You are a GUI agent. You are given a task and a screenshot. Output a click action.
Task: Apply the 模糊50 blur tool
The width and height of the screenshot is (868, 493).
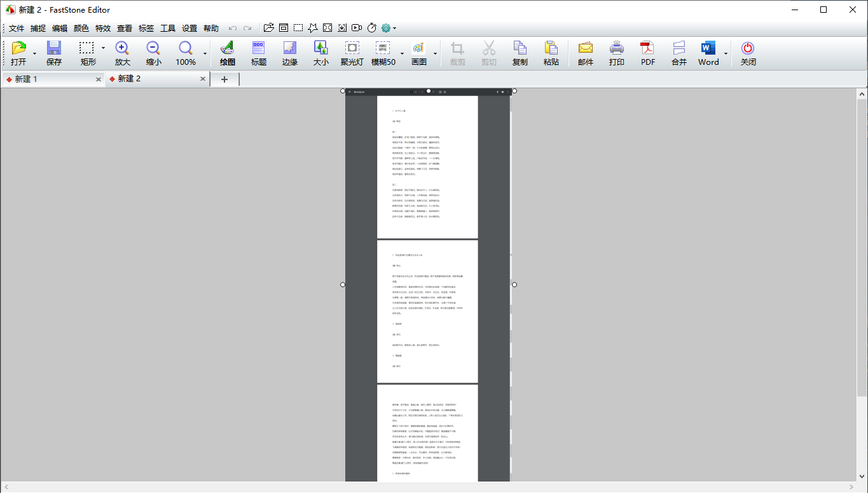pyautogui.click(x=383, y=54)
